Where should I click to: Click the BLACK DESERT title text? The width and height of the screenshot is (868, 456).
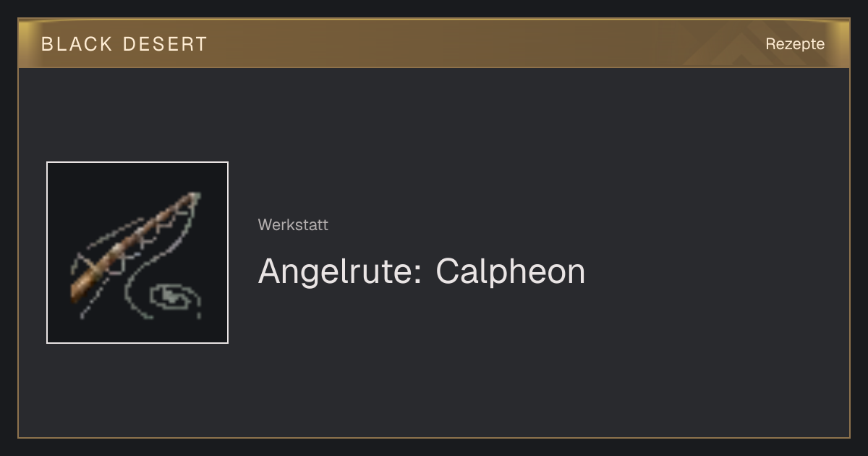[124, 44]
